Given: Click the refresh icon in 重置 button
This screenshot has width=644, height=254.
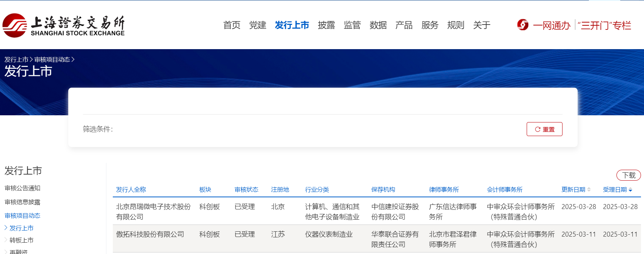Looking at the screenshot, I should point(538,129).
